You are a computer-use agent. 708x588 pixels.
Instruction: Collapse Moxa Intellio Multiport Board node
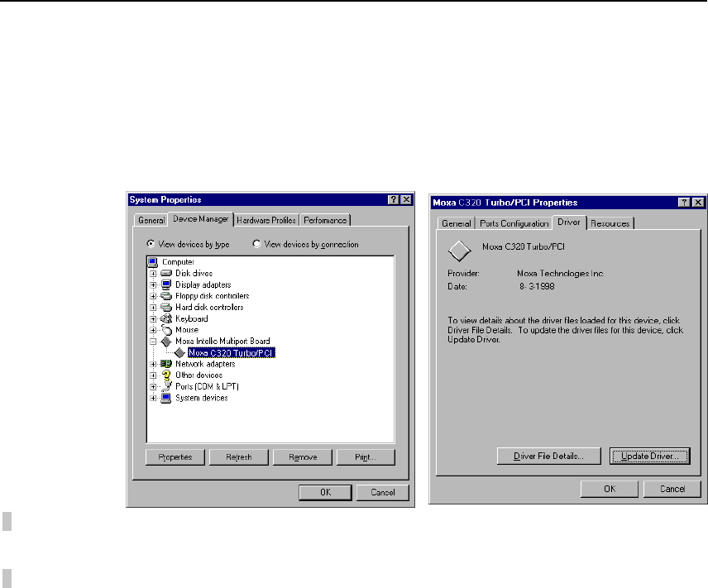tap(153, 342)
